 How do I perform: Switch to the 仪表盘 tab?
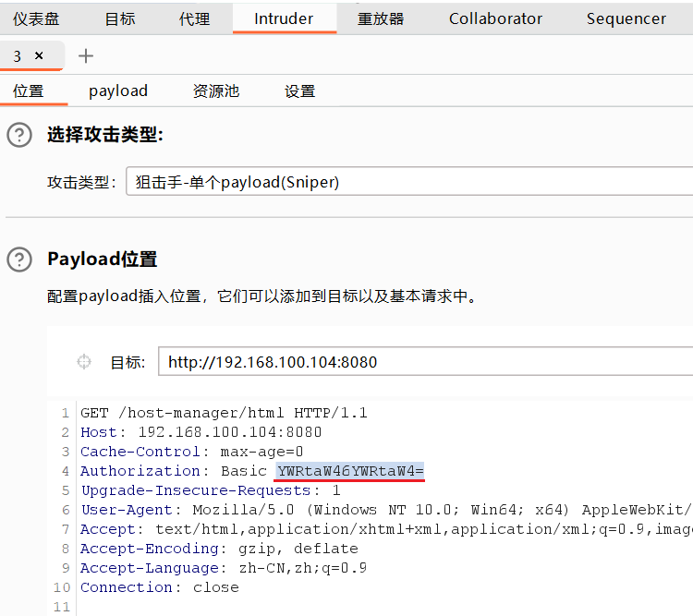click(x=36, y=18)
